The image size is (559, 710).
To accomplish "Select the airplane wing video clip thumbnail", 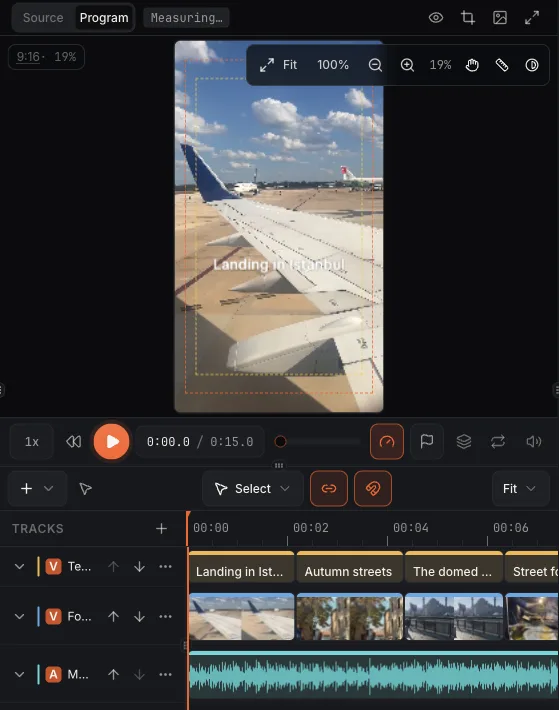I will coord(242,616).
